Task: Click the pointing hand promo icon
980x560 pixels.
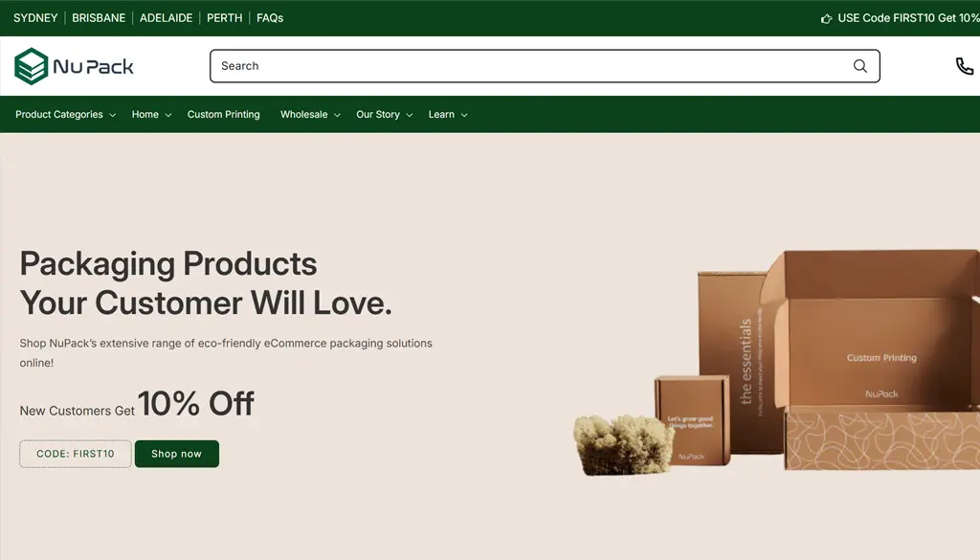Action: 826,19
